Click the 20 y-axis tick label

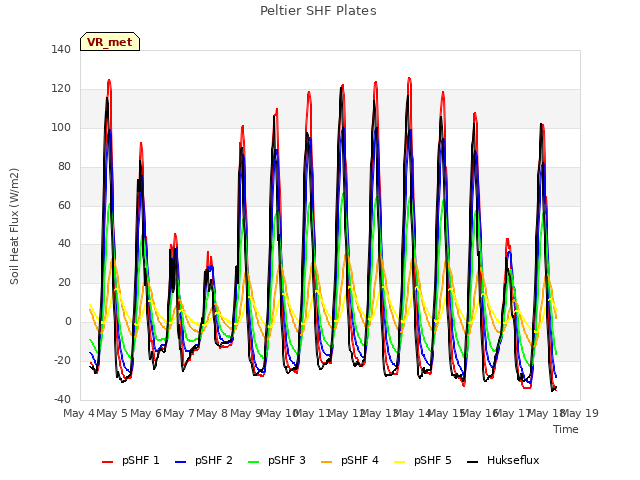pyautogui.click(x=64, y=282)
